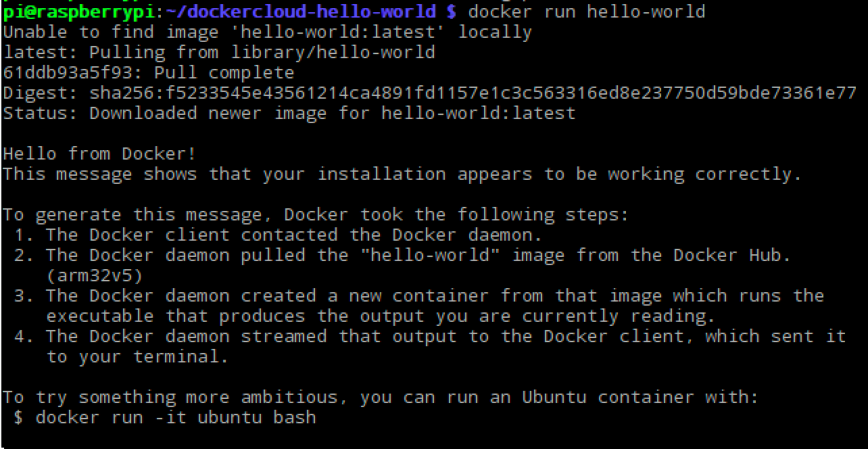Click the 'Status: Downloaded newer image' line
The image size is (868, 449).
click(x=289, y=113)
